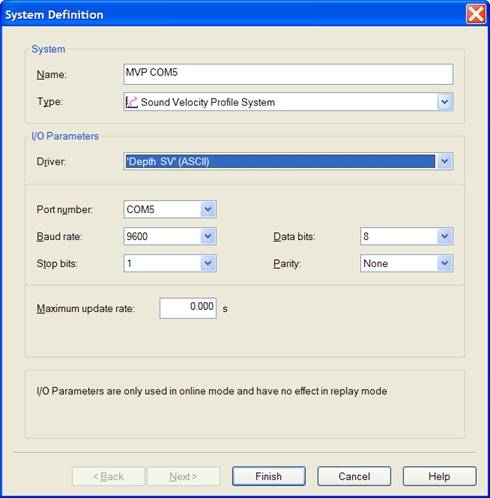Click the Sound Velocity Profile type icon

pos(131,102)
